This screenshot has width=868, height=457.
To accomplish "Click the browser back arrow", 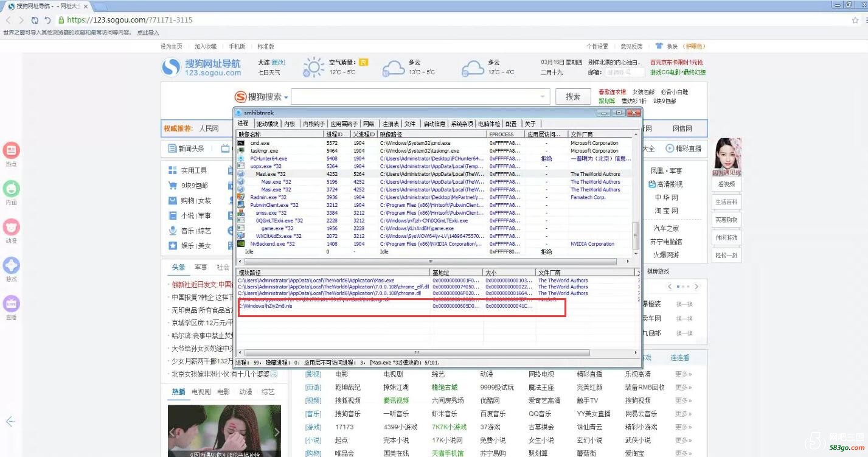I will coord(9,20).
